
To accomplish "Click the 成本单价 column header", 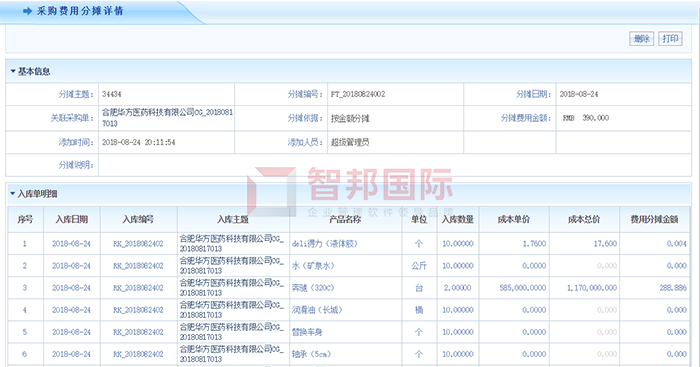I will point(514,219).
